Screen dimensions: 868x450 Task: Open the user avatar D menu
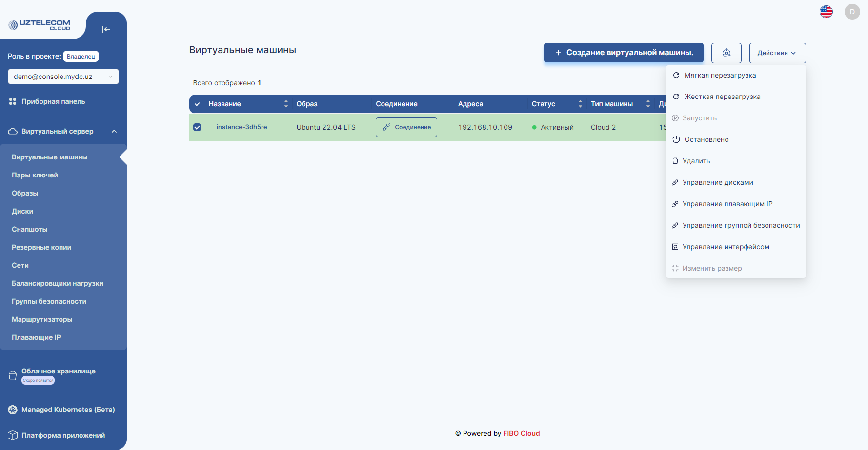coord(852,12)
